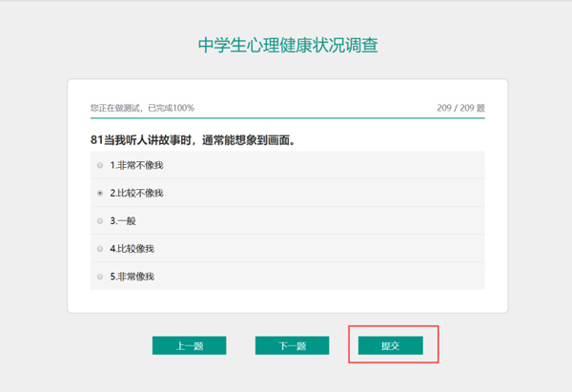This screenshot has height=392, width=572.
Task: Click the 上一题 previous question button
Action: click(x=189, y=345)
